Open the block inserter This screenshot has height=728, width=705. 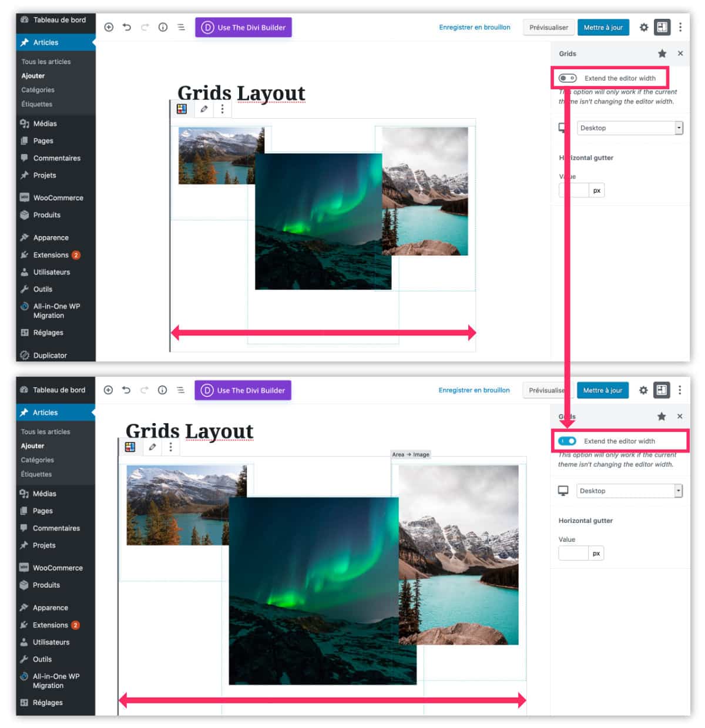108,27
